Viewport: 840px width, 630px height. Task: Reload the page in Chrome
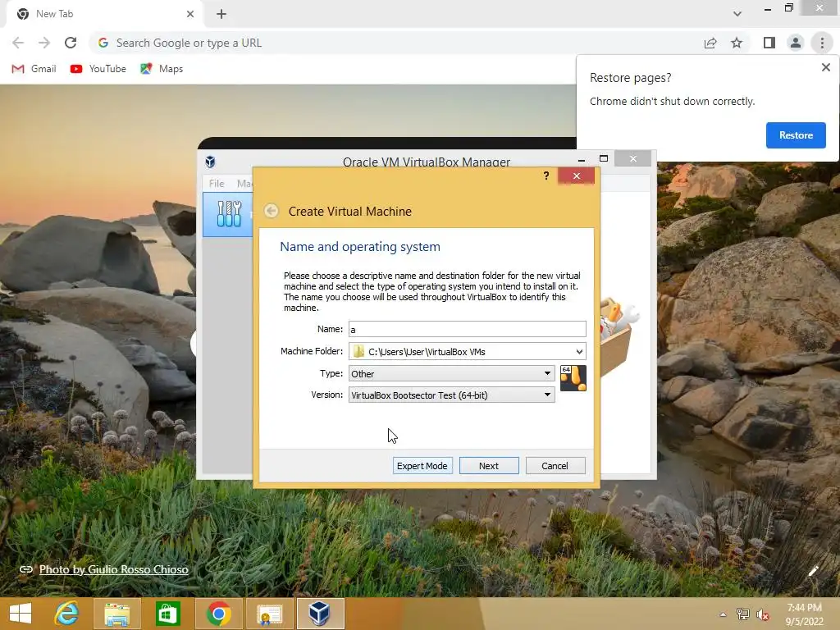coord(71,43)
